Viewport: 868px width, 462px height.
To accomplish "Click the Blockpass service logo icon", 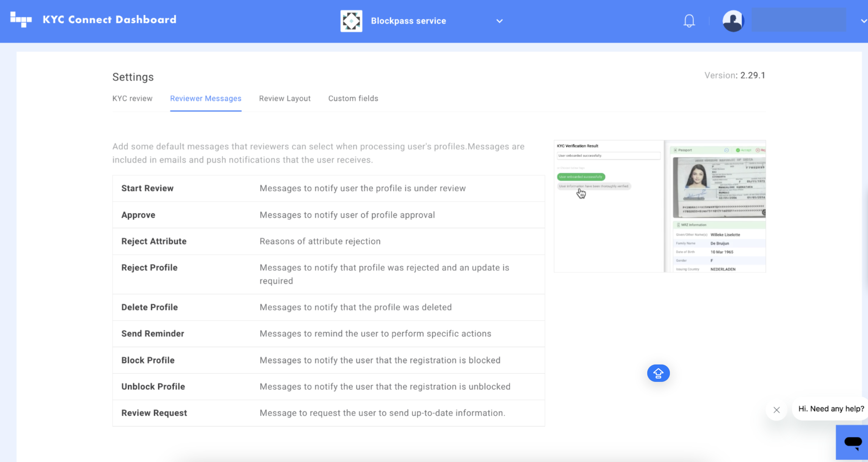I will pyautogui.click(x=351, y=21).
